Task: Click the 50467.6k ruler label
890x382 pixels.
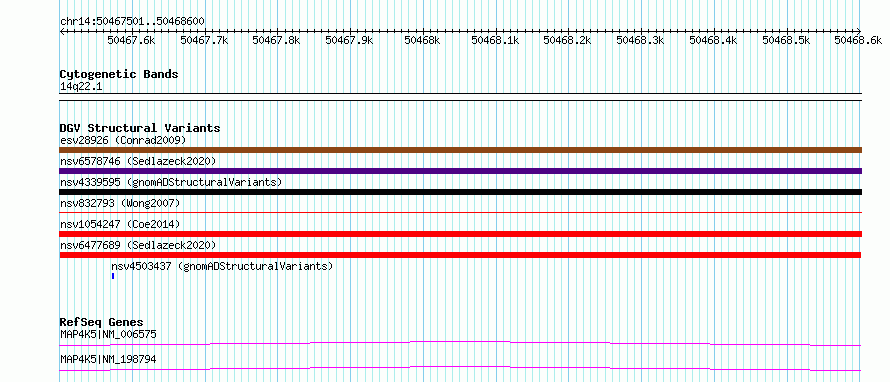Action: click(131, 40)
